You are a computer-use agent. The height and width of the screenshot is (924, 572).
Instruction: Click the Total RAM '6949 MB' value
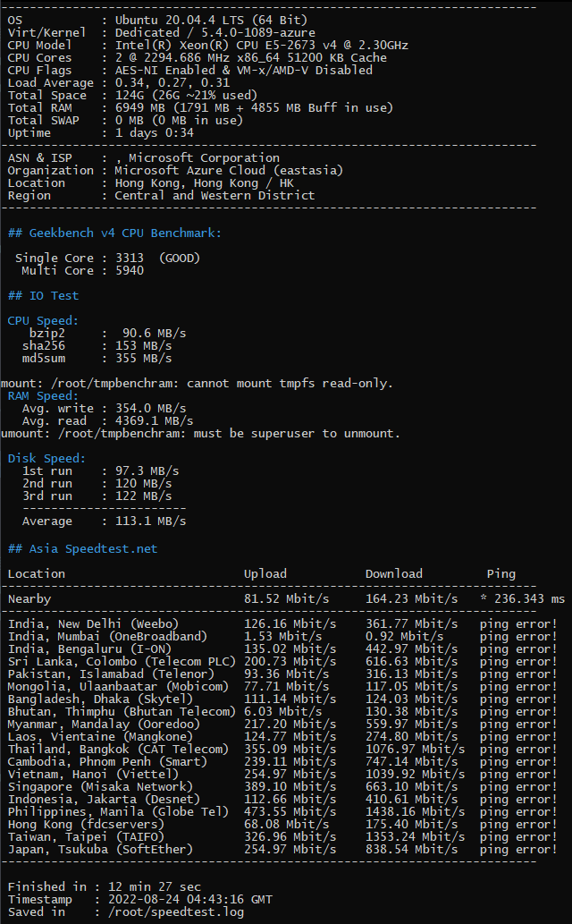pos(140,108)
